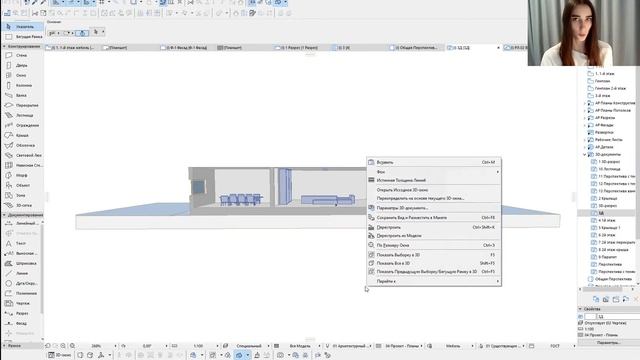Open 10 Лестница 3D document in navigator

[x=609, y=169]
